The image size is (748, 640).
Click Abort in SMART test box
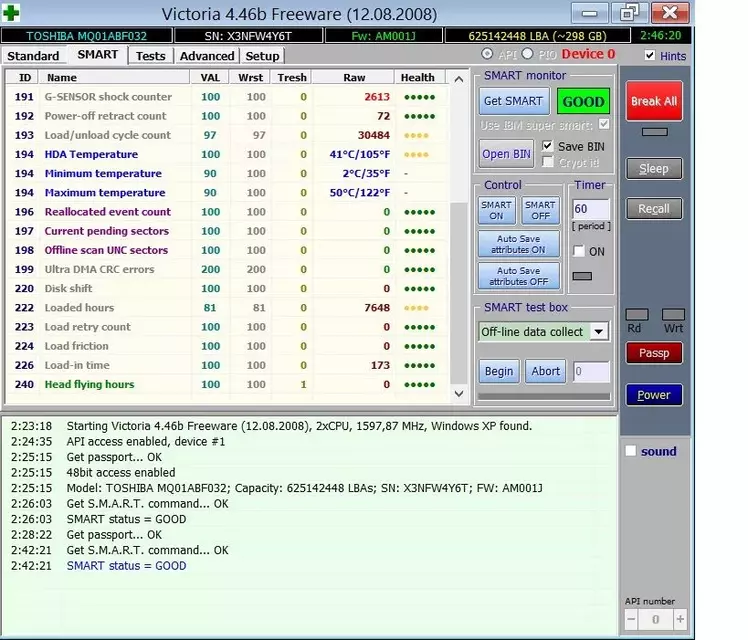(x=546, y=371)
